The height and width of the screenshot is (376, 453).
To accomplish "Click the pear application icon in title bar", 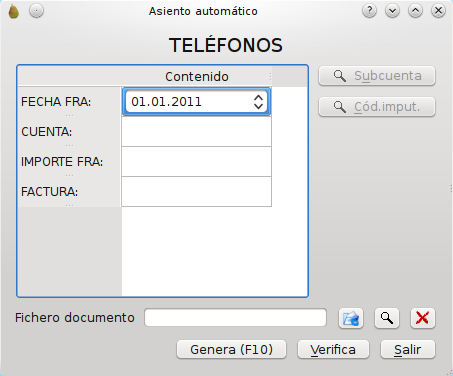I will (x=14, y=11).
